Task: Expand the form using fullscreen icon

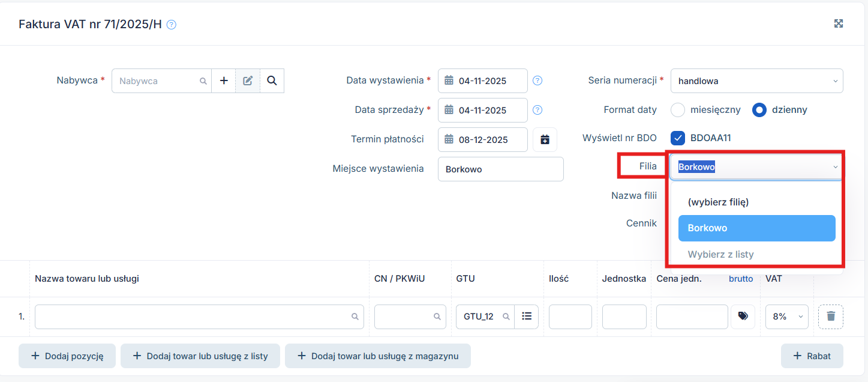Action: pos(839,23)
